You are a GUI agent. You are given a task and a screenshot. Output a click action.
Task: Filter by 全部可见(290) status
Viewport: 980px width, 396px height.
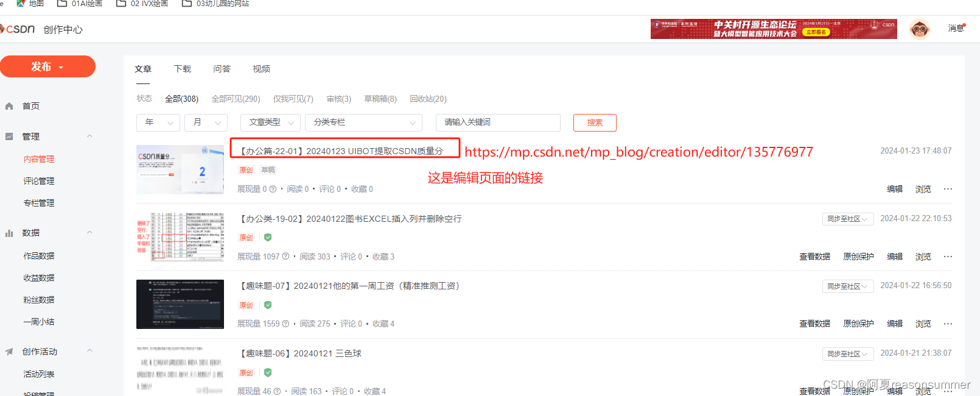(236, 99)
